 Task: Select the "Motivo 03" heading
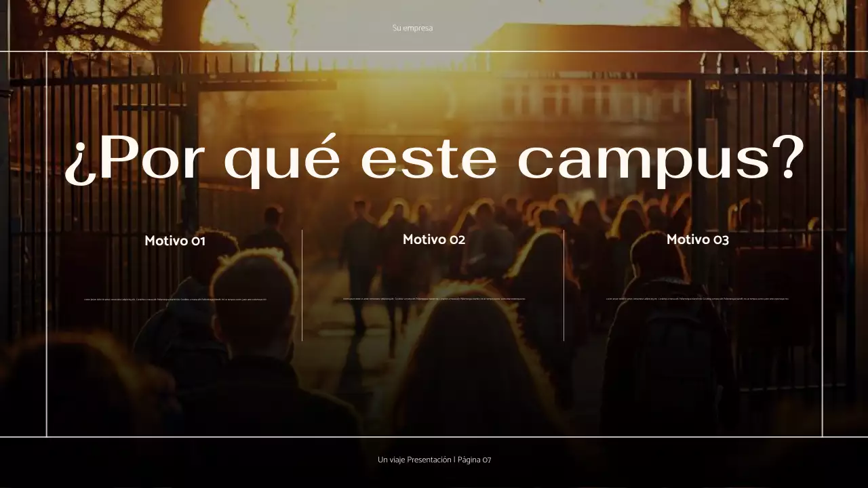(x=697, y=239)
